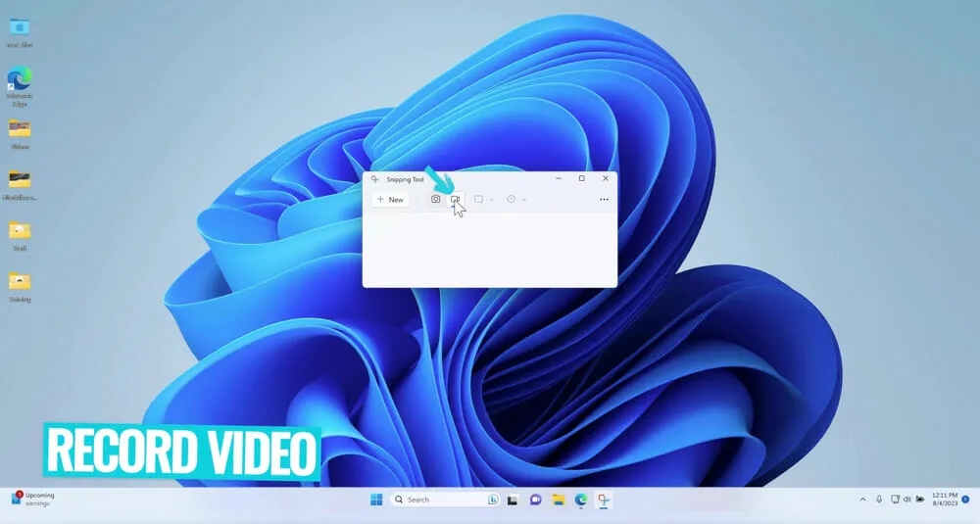Open the See more three-dots menu
The image size is (980, 524).
tap(604, 199)
